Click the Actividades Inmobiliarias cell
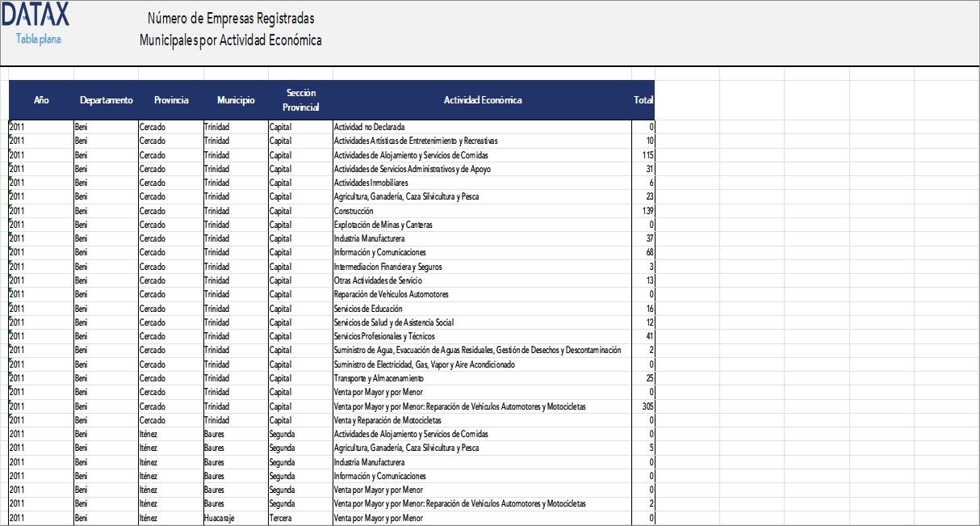This screenshot has height=526, width=980. point(483,183)
